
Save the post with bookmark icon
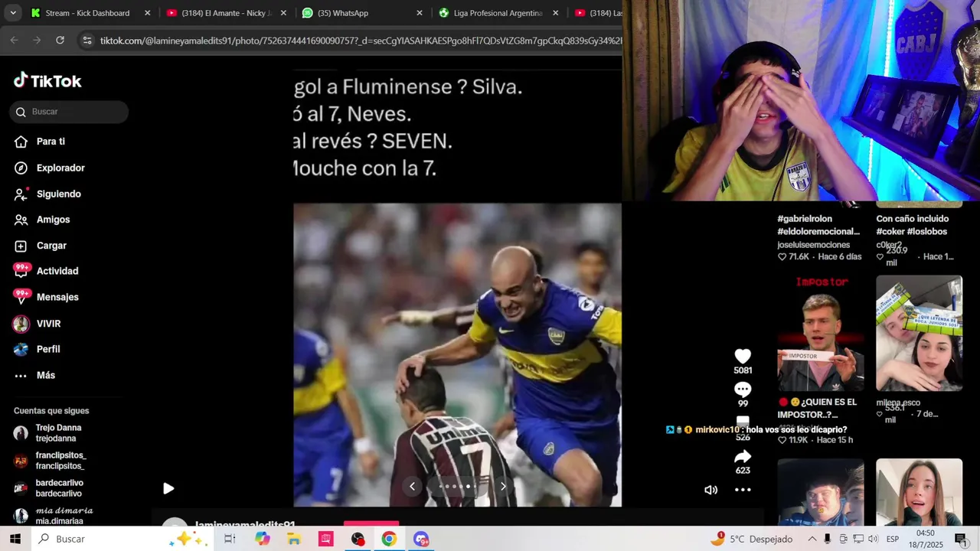point(743,423)
